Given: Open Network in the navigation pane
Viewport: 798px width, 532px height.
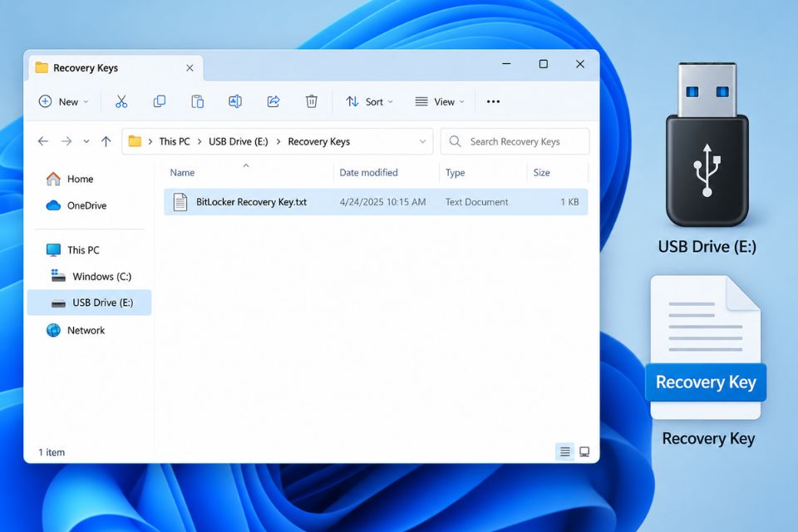Looking at the screenshot, I should 76,330.
